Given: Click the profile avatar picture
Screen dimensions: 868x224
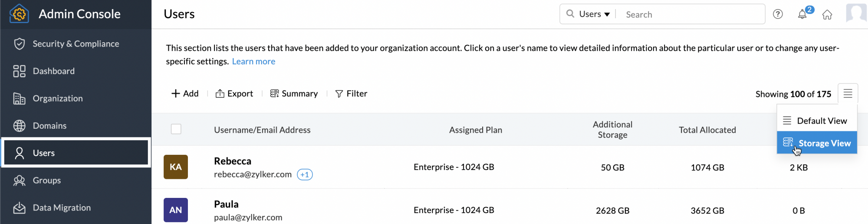Looking at the screenshot, I should point(856,13).
